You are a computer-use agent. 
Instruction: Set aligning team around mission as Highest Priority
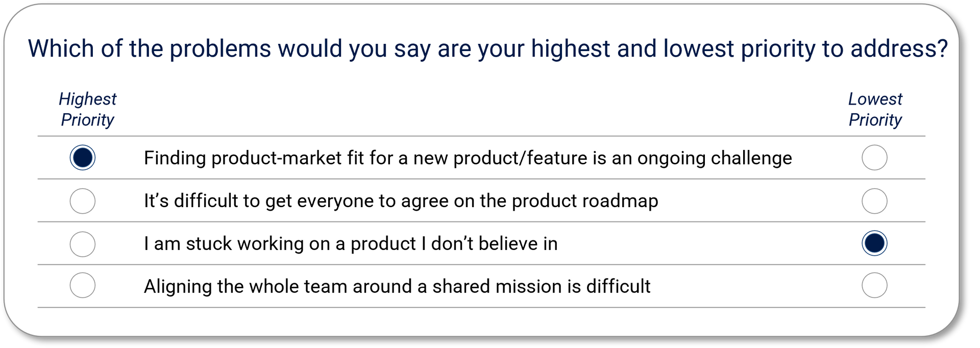[x=82, y=285]
